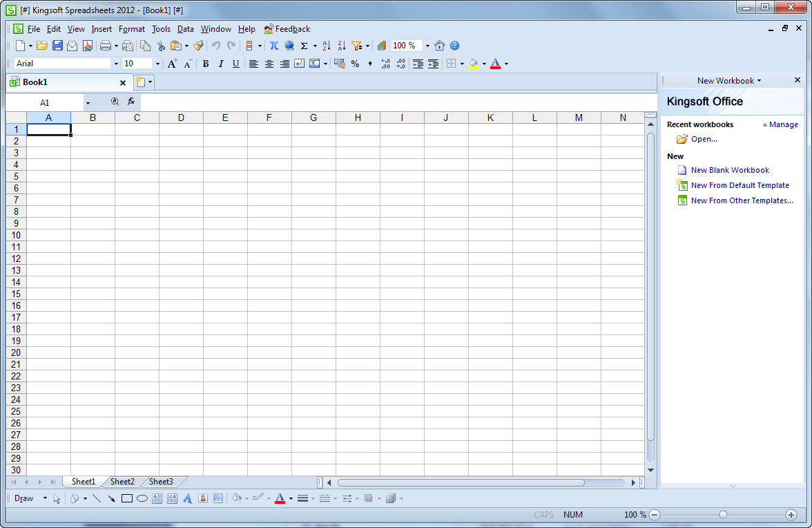Select the Format Painter brush
The width and height of the screenshot is (812, 528).
pyautogui.click(x=198, y=46)
